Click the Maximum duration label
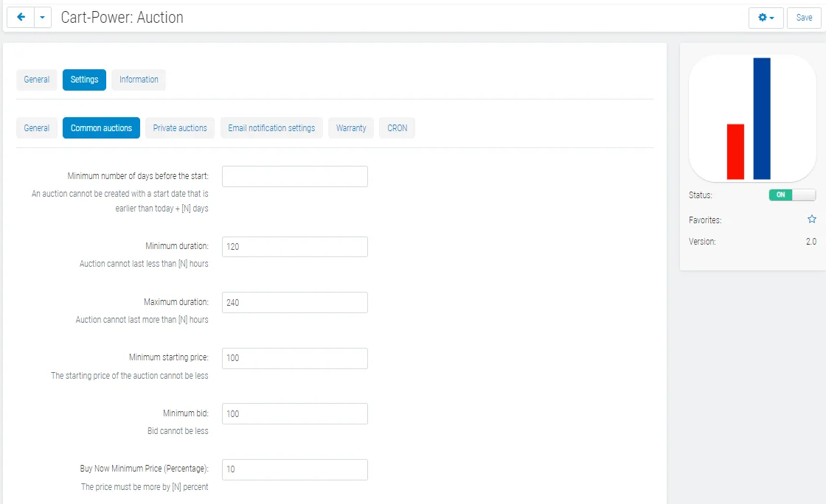 (x=176, y=302)
